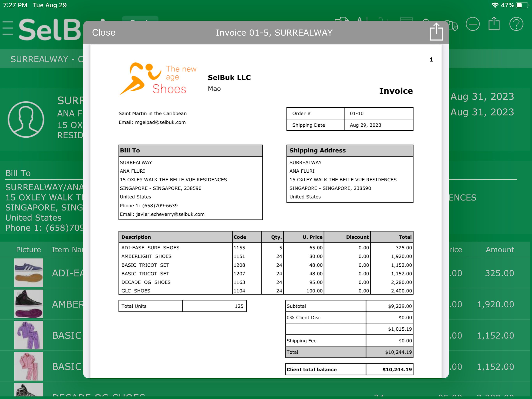Tap phone number '(658)709-6639' on invoice

(x=160, y=206)
